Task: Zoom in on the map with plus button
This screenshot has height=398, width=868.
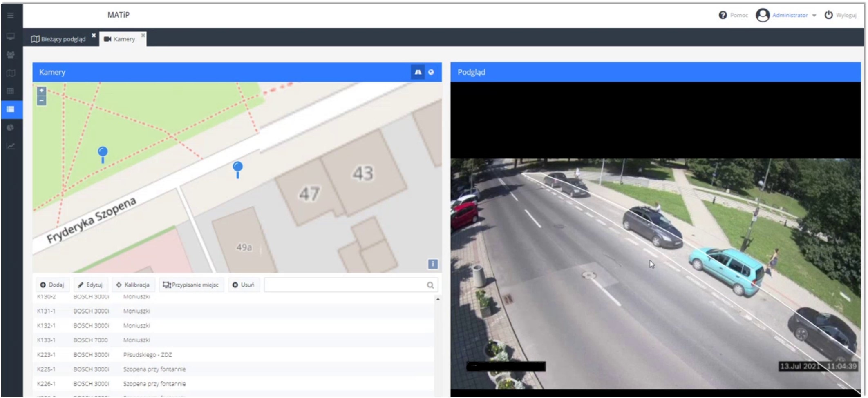Action: (41, 91)
